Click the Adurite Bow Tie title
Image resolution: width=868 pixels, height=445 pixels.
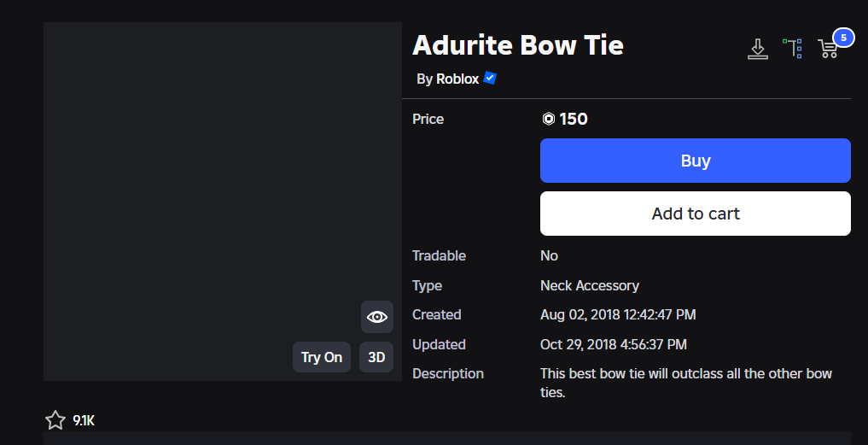tap(518, 44)
